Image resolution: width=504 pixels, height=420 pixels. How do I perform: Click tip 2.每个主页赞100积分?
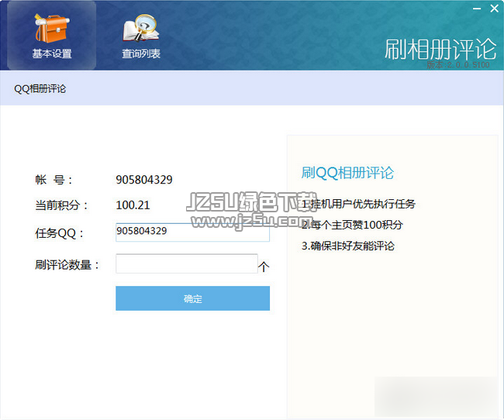352,225
